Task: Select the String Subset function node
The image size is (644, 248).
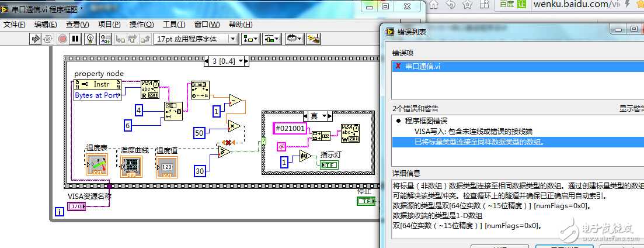Action: tap(173, 111)
